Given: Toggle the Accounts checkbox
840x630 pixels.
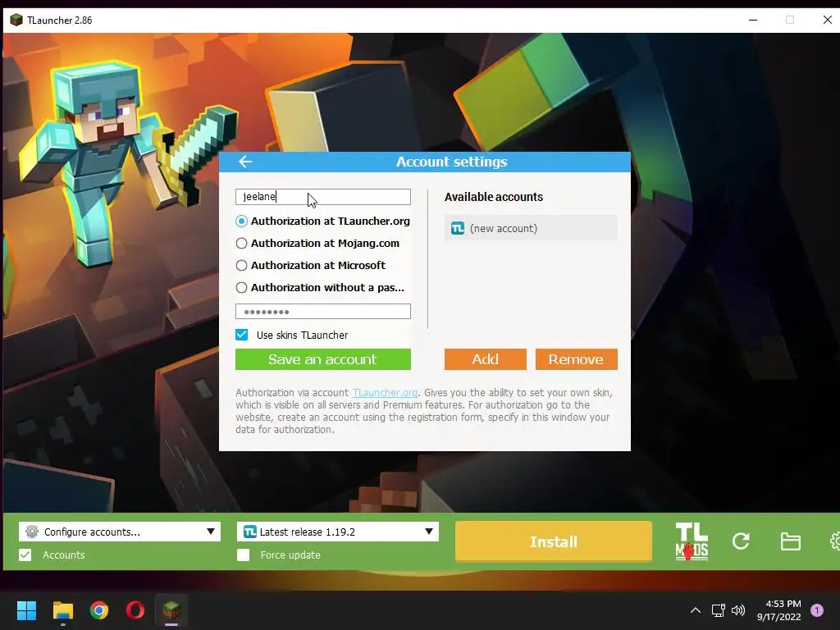Looking at the screenshot, I should (x=25, y=555).
